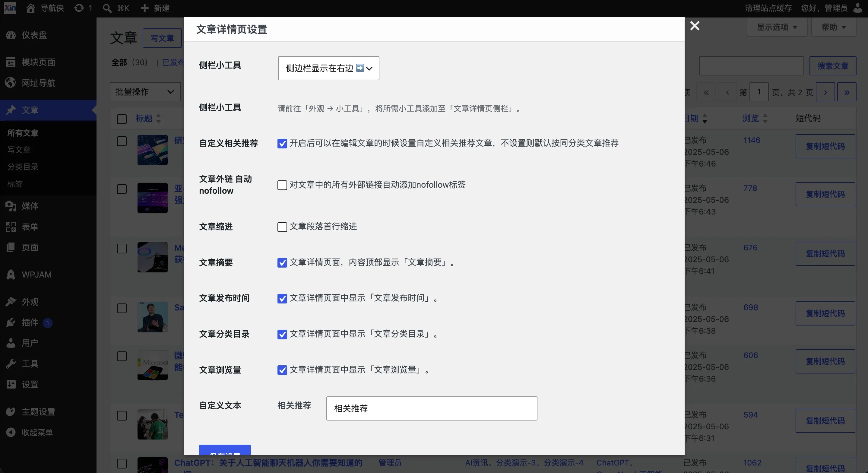The width and height of the screenshot is (868, 473).
Task: Enable 文章外链自动 nofollow checkbox
Action: click(x=282, y=185)
